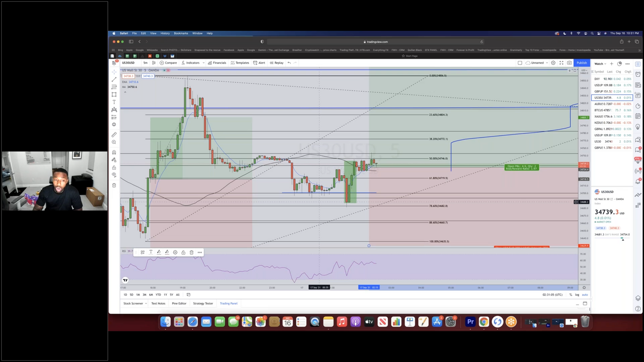Image resolution: width=644 pixels, height=362 pixels.
Task: Open the Safari Bookmarks menu
Action: pos(181,33)
